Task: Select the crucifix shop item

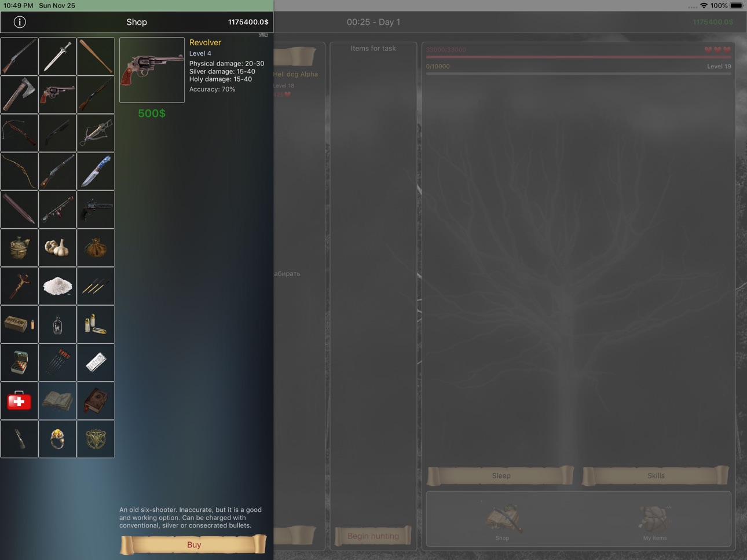Action: click(19, 286)
